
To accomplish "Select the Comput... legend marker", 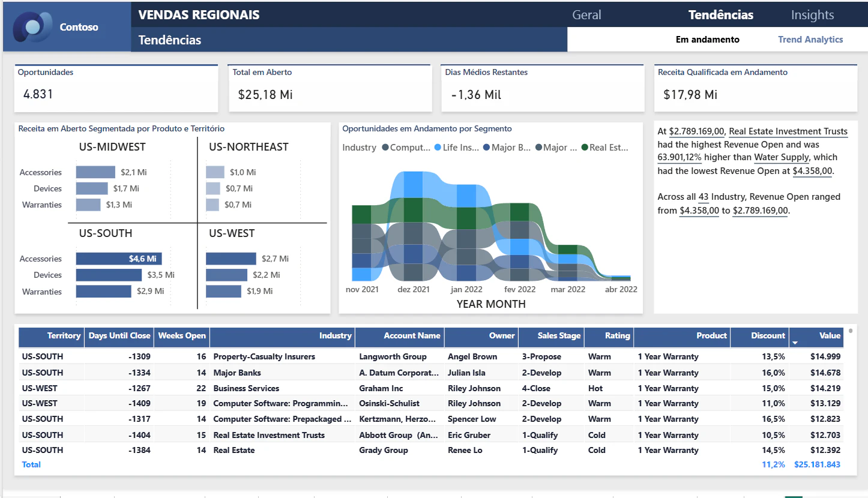I will point(385,148).
